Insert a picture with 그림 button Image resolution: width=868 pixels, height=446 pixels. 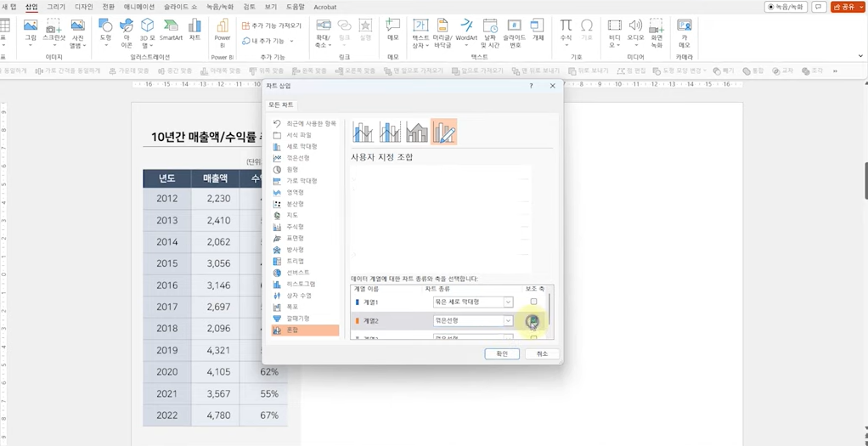pos(31,32)
